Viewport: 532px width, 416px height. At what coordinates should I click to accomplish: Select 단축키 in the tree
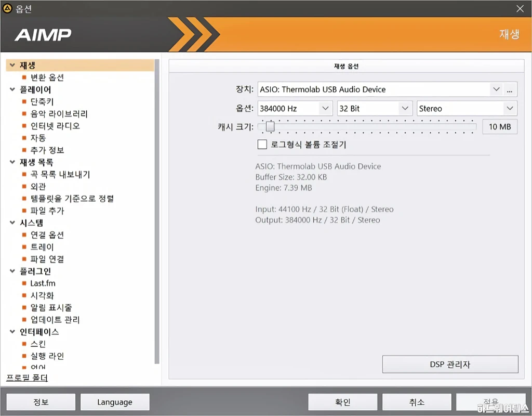42,101
